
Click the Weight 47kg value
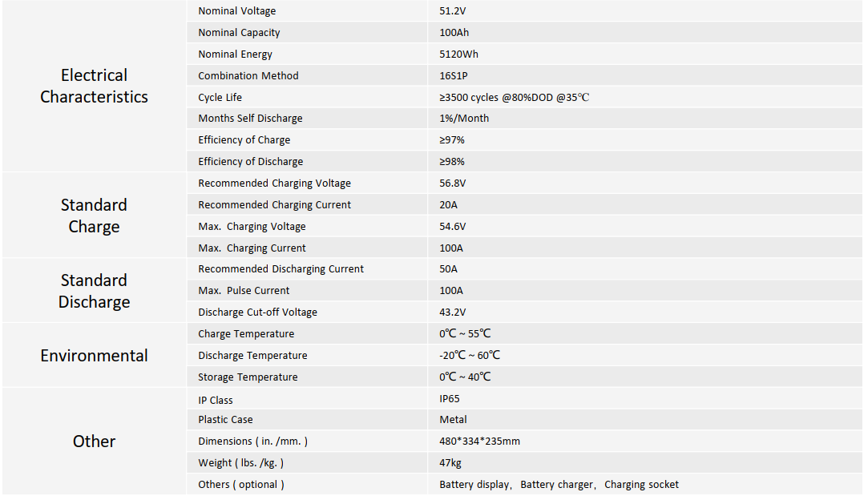coord(450,463)
